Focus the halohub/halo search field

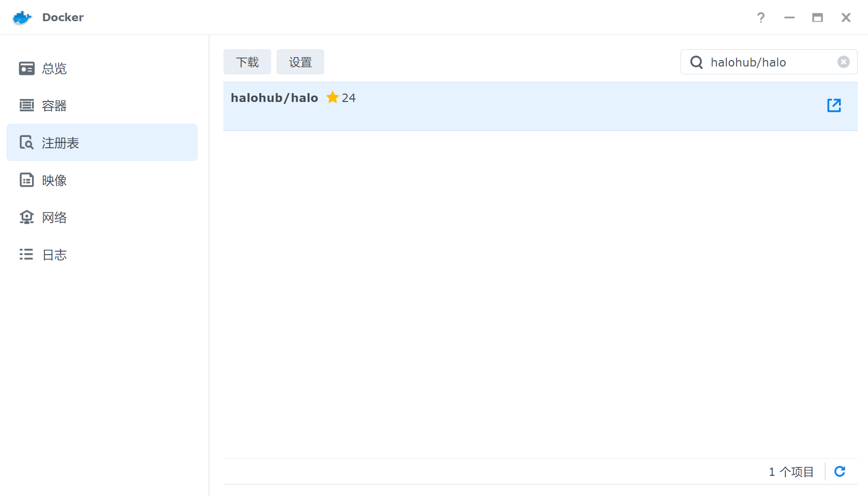769,62
